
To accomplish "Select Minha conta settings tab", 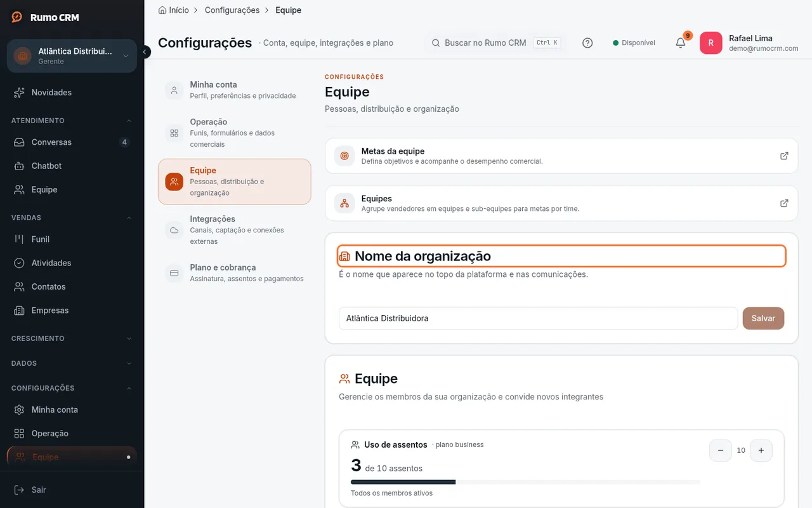I will pos(234,90).
